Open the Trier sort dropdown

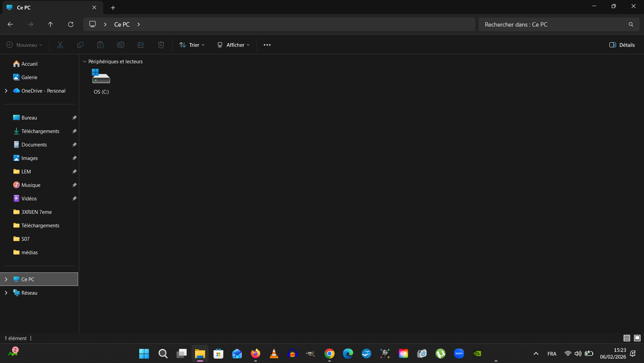(x=192, y=45)
